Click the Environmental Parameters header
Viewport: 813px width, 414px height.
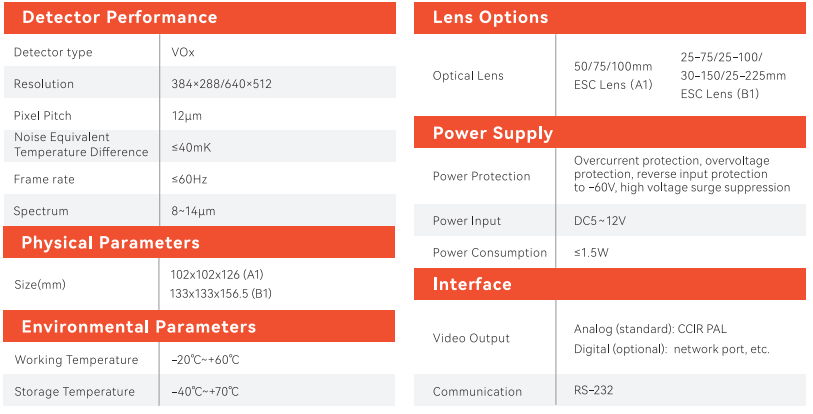[x=138, y=327]
